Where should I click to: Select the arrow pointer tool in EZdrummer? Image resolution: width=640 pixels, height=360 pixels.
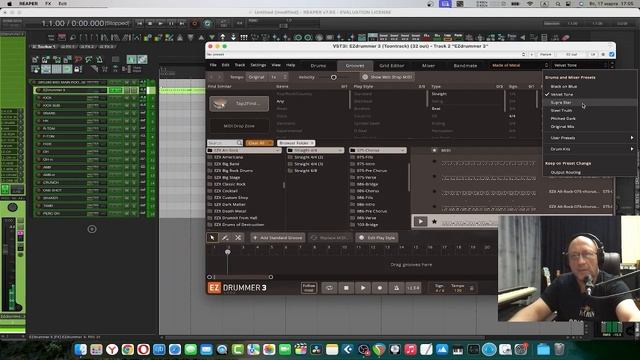[212, 238]
